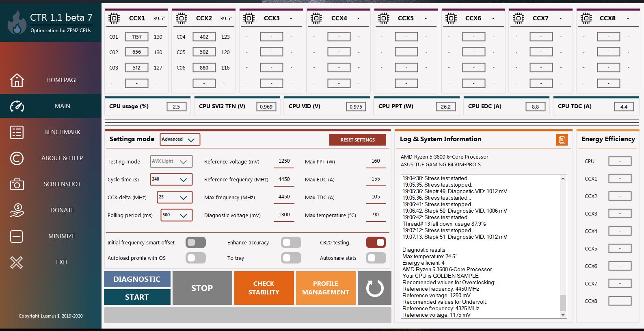The width and height of the screenshot is (644, 331).
Task: Enable Autoload profile with OS
Action: pos(196,258)
